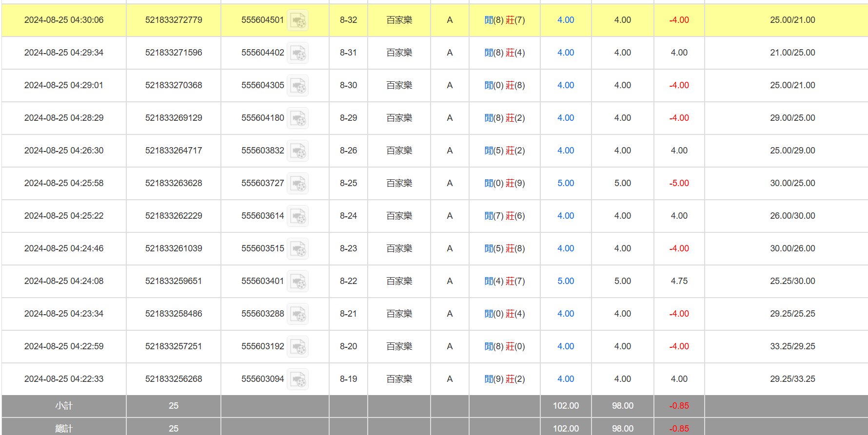Click the replay icon for 555603727
Screen dimensions: 868x435
[297, 184]
